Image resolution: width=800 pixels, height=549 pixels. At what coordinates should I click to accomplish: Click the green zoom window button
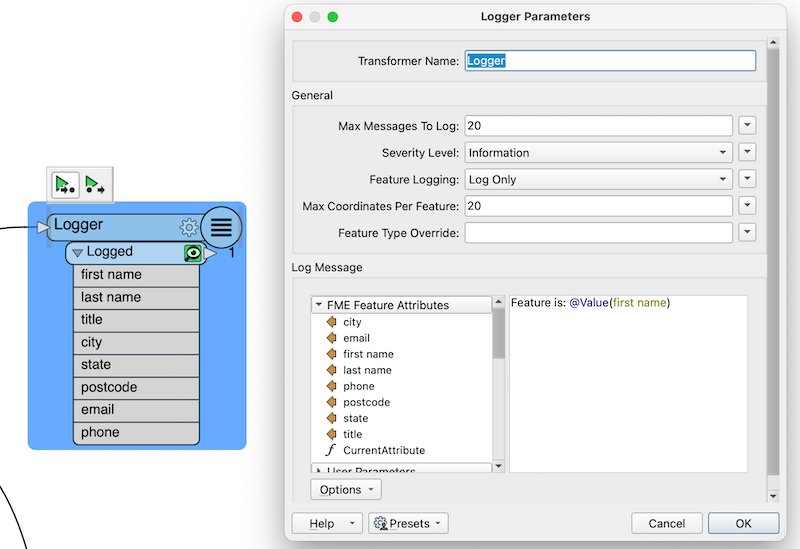(x=333, y=17)
